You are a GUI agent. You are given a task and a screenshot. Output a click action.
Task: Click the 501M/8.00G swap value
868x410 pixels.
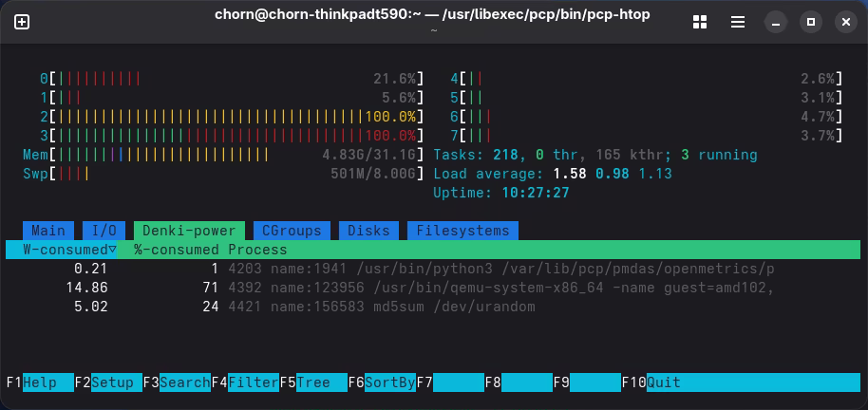(373, 174)
